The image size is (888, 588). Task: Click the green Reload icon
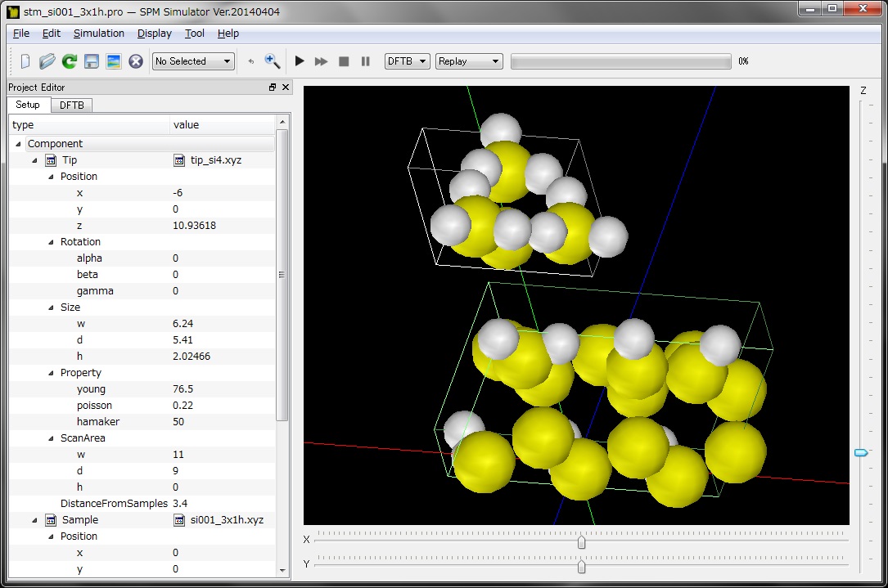(x=70, y=61)
